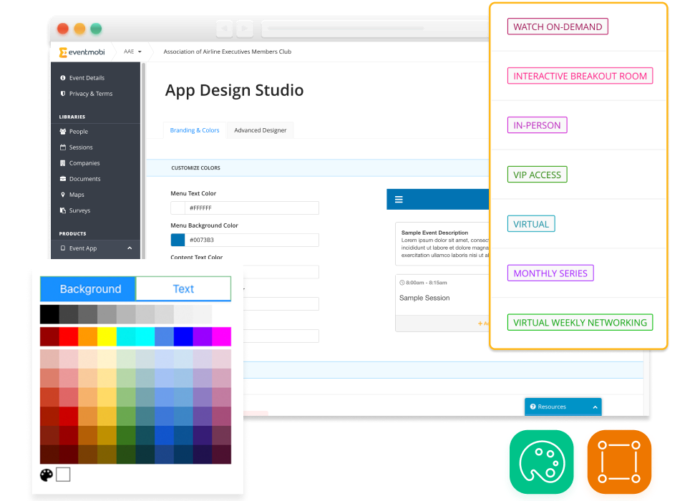
Task: Switch to Advanced Designer tab
Action: (260, 130)
